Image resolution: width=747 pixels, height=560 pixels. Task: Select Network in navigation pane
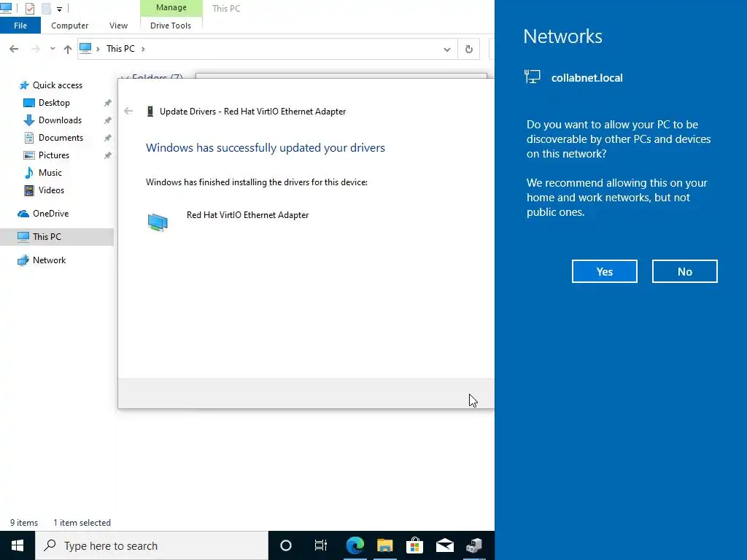click(49, 260)
